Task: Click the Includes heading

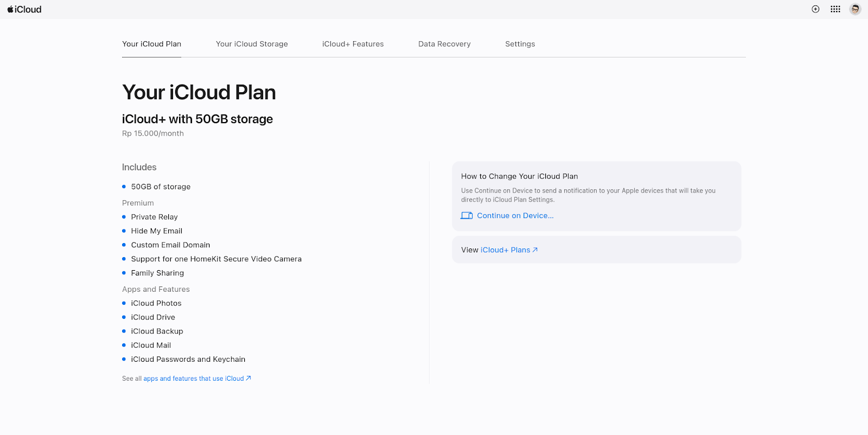Action: 139,167
